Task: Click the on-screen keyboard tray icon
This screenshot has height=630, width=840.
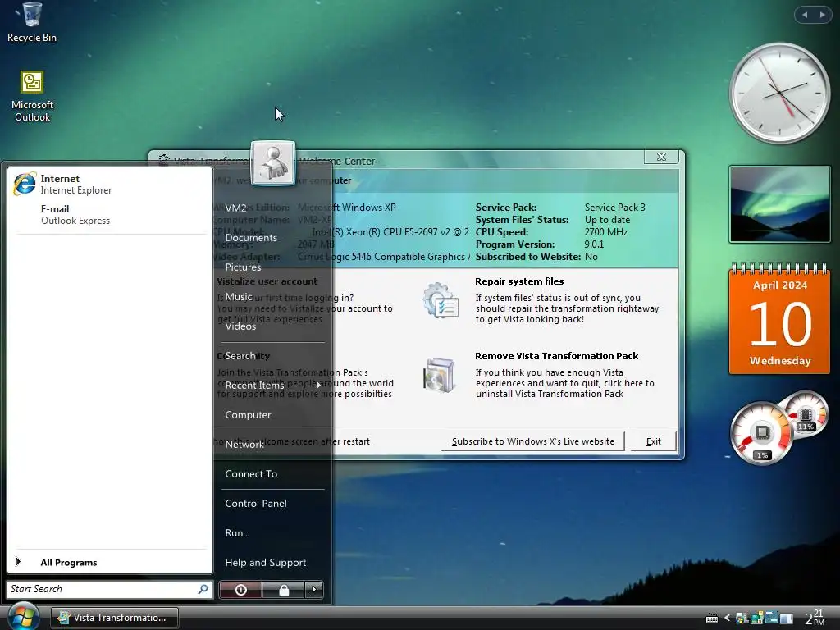Action: click(711, 619)
